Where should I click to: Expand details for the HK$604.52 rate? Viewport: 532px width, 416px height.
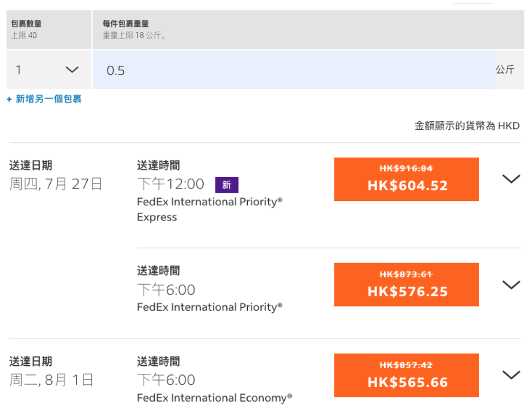[x=511, y=179]
